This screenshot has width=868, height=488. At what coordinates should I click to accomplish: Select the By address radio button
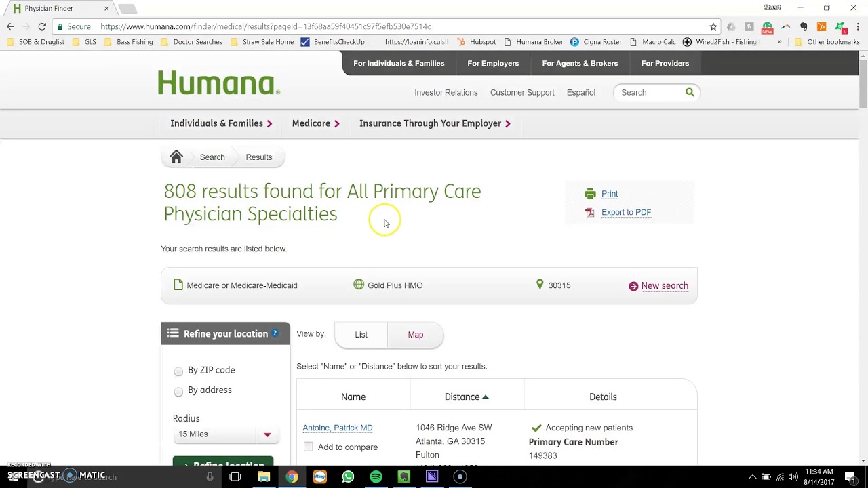point(178,391)
